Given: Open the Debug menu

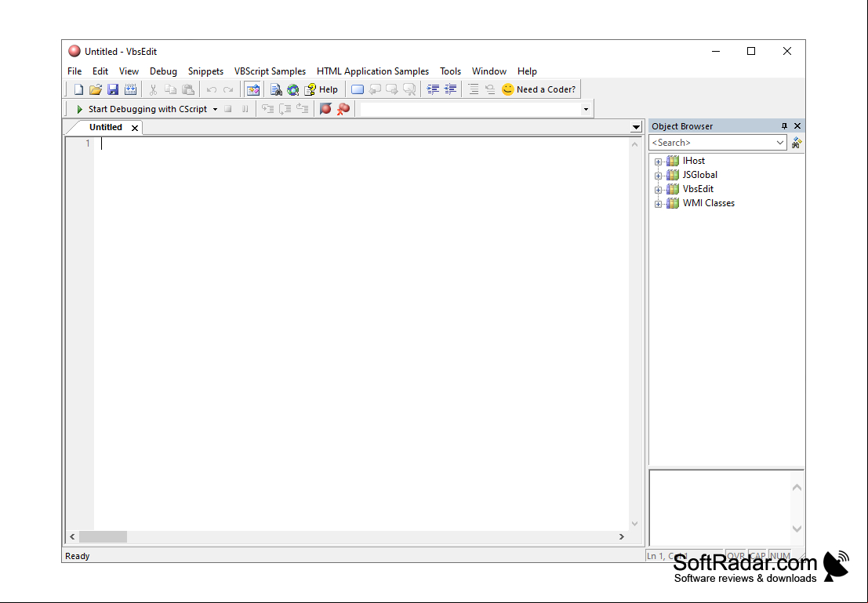Looking at the screenshot, I should pos(163,71).
